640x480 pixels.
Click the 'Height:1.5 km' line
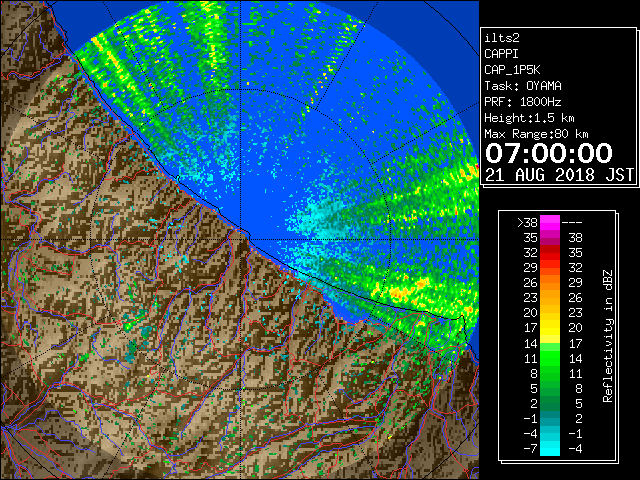pos(529,118)
